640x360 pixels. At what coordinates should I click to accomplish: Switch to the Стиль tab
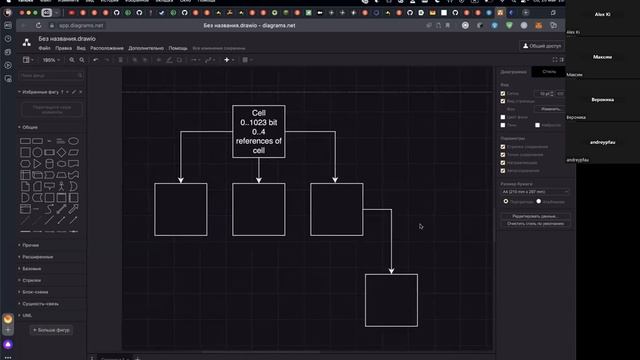tap(549, 72)
